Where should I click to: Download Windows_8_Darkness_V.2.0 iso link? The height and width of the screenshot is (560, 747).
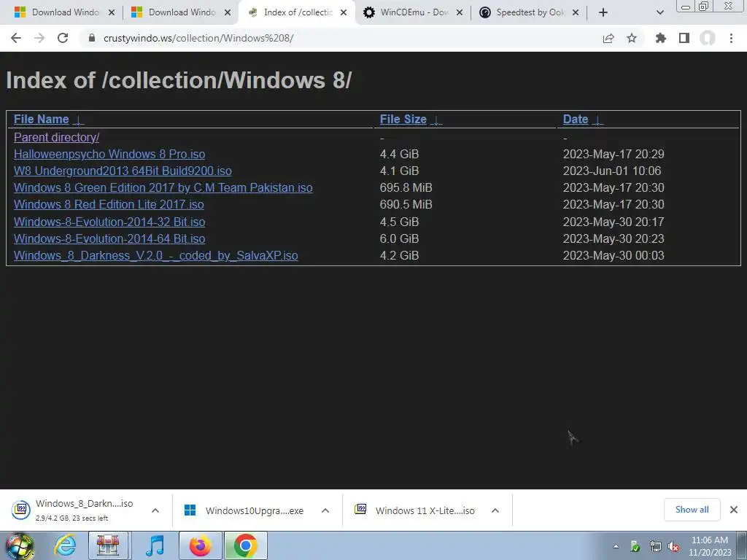coord(156,256)
